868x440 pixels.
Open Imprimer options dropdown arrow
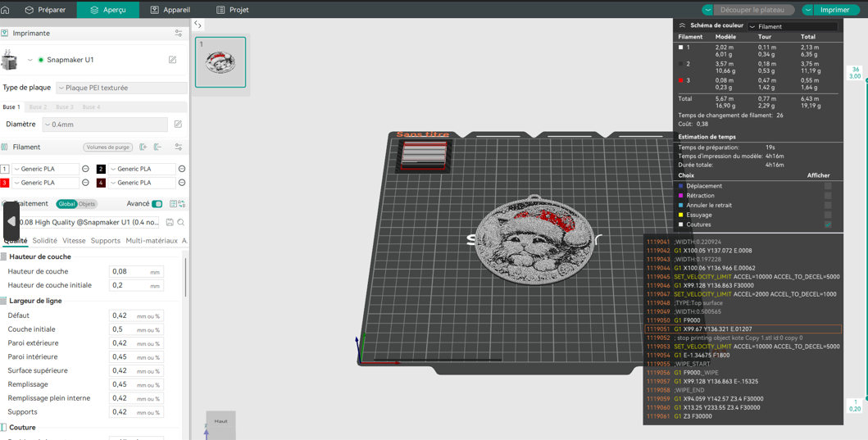(807, 10)
